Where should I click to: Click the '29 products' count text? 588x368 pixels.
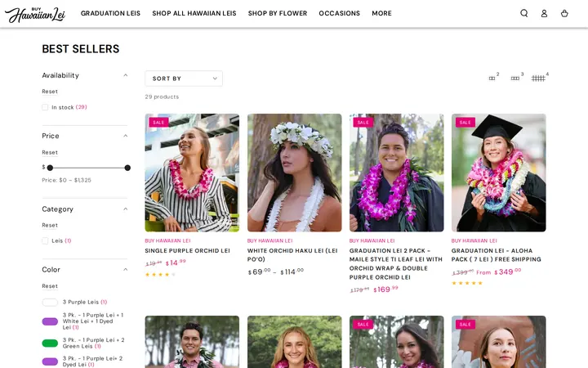162,96
